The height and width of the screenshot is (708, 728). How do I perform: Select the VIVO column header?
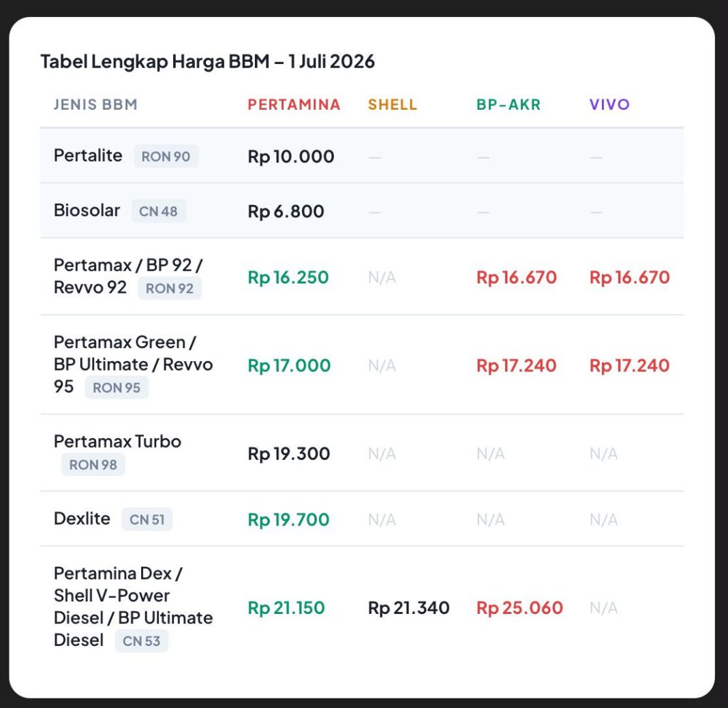tap(609, 104)
